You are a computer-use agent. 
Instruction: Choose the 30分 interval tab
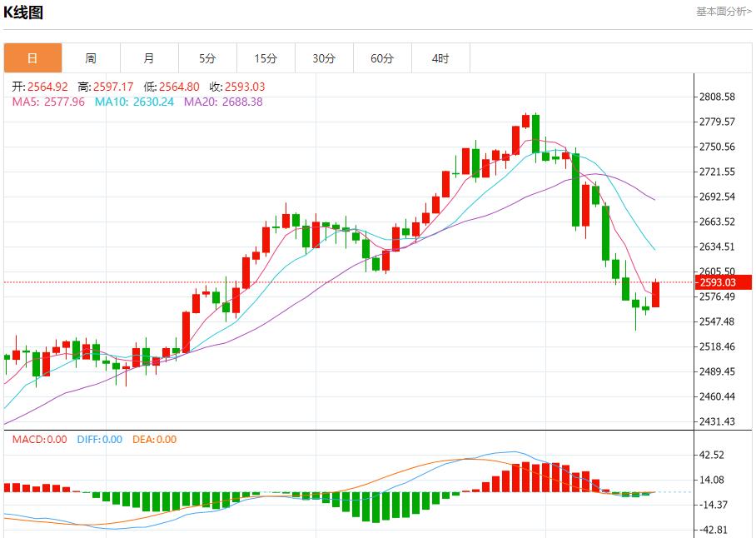(324, 58)
